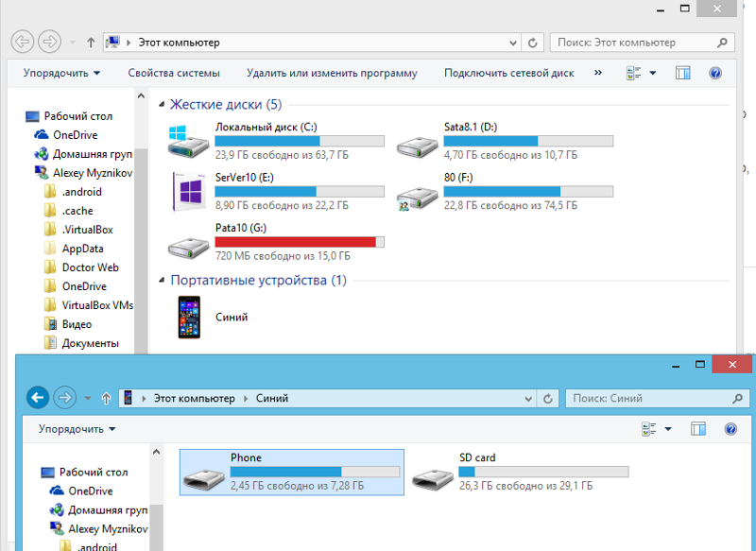This screenshot has height=551, width=756.
Task: Click Refresh button in Синий window
Action: 548,399
